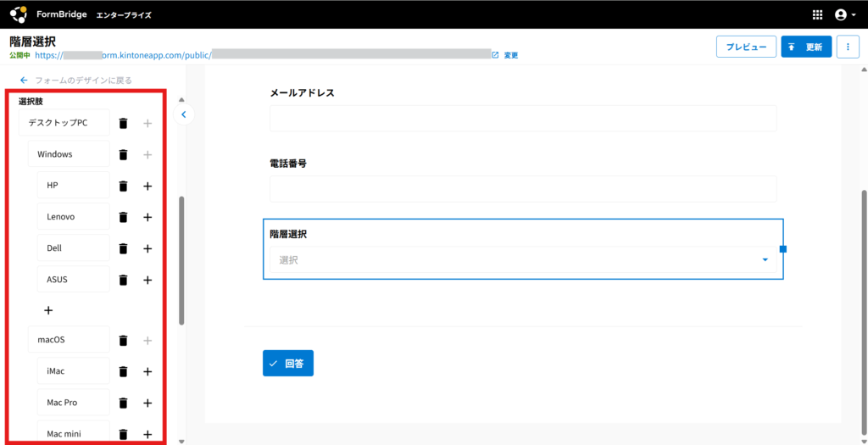The width and height of the screenshot is (868, 445).
Task: Delete the Windows option
Action: (x=124, y=155)
